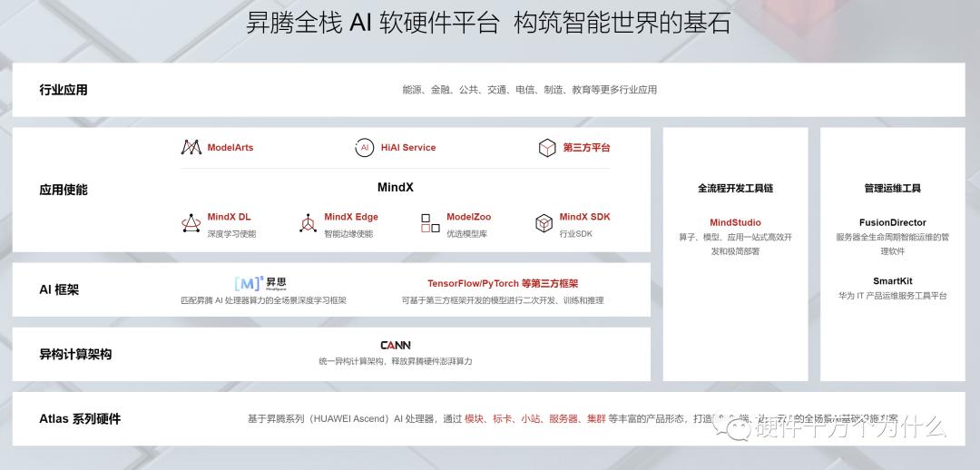Click the 管理运维工具 heading
Screen dimensions: 980x470
coord(893,188)
